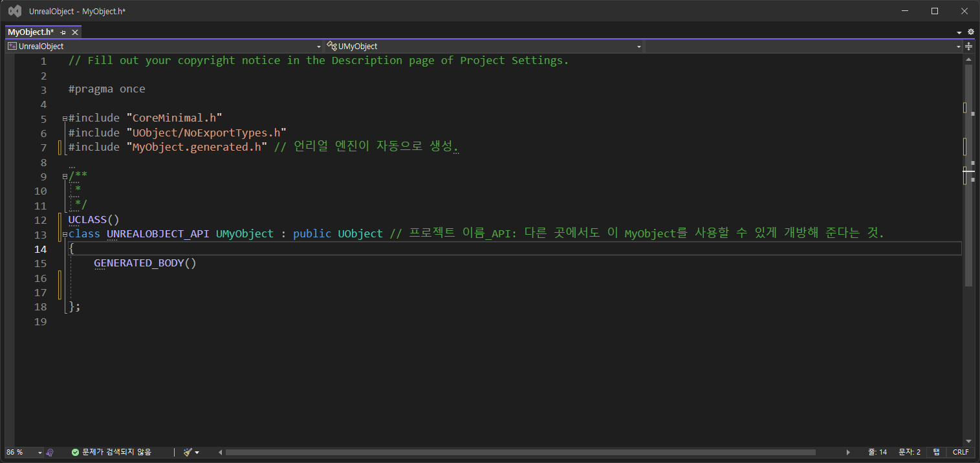
Task: Open the UnrealObject project scope dropdown
Action: 164,47
